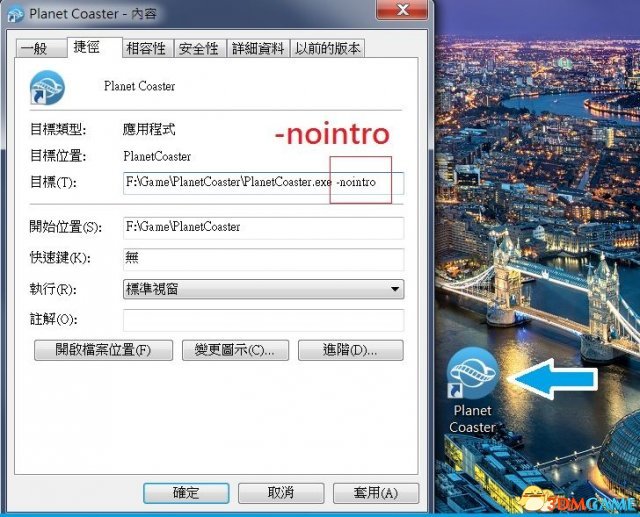Screen dimensions: 640x517
Task: Select the Planet Coaster desktop shortcut icon
Action: (472, 373)
